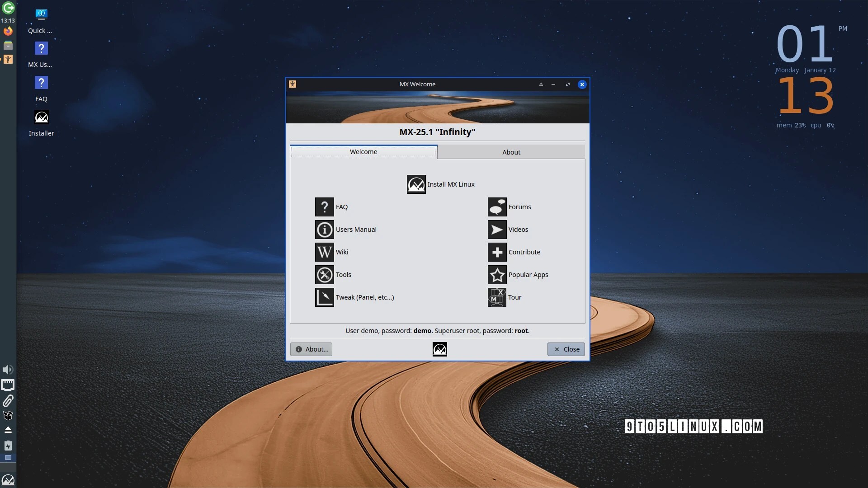
Task: Open the Popular Apps star icon
Action: (497, 275)
